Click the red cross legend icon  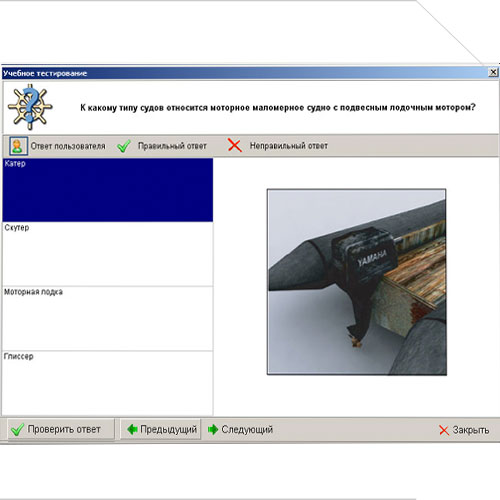[235, 146]
